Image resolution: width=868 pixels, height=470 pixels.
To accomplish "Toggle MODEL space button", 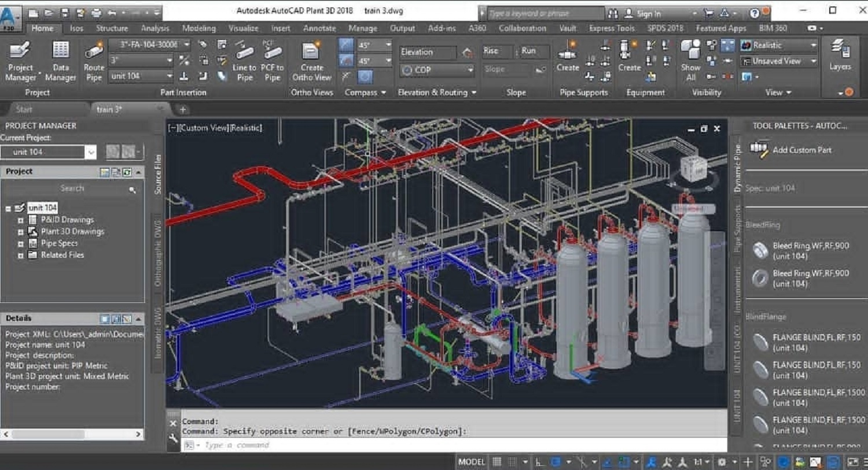I will coord(472,462).
